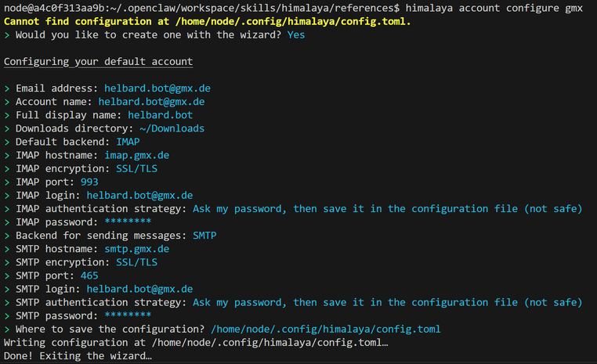Select the Email address value helbard.bot@gmx.de

pos(157,88)
